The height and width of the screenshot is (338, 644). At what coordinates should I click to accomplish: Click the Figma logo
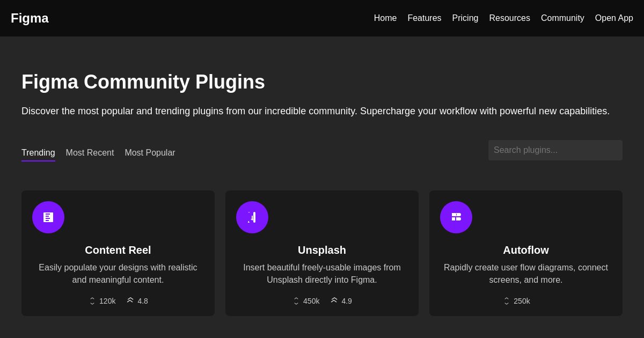30,18
